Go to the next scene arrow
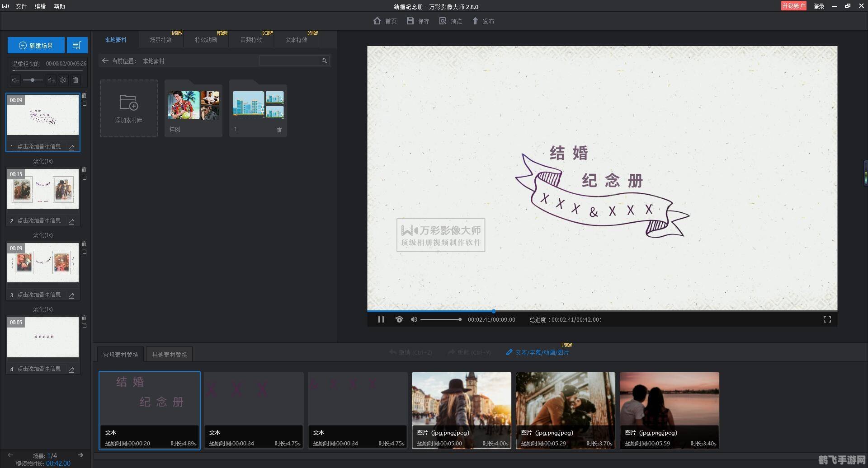Image resolution: width=868 pixels, height=468 pixels. pyautogui.click(x=80, y=455)
